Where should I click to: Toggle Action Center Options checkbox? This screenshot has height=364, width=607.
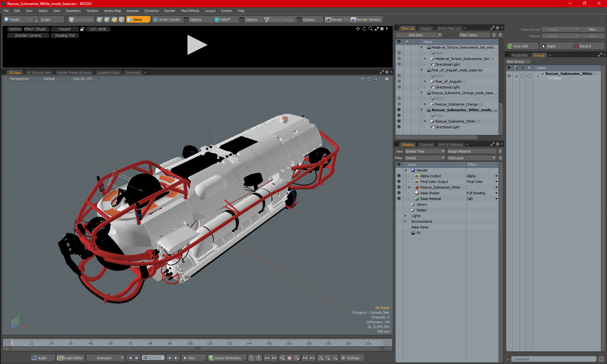(186, 20)
